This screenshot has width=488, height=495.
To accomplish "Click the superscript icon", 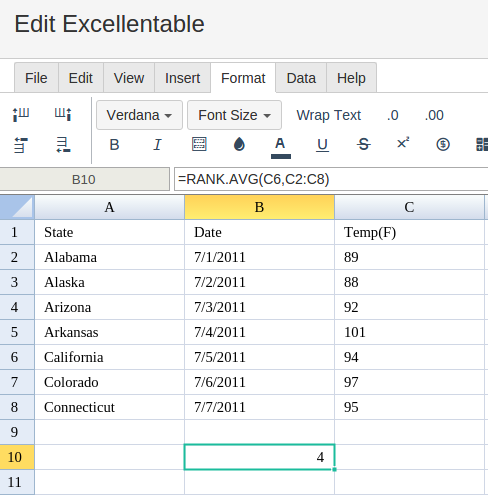I will [403, 143].
